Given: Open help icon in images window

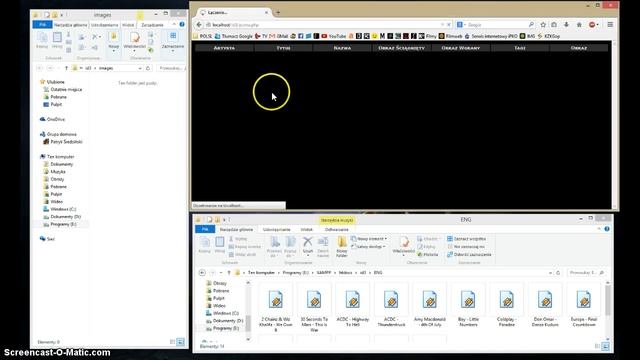Looking at the screenshot, I should coord(182,24).
